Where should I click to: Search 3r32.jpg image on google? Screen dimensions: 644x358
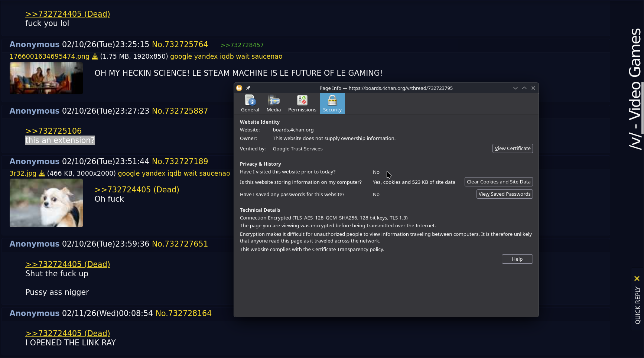(129, 173)
